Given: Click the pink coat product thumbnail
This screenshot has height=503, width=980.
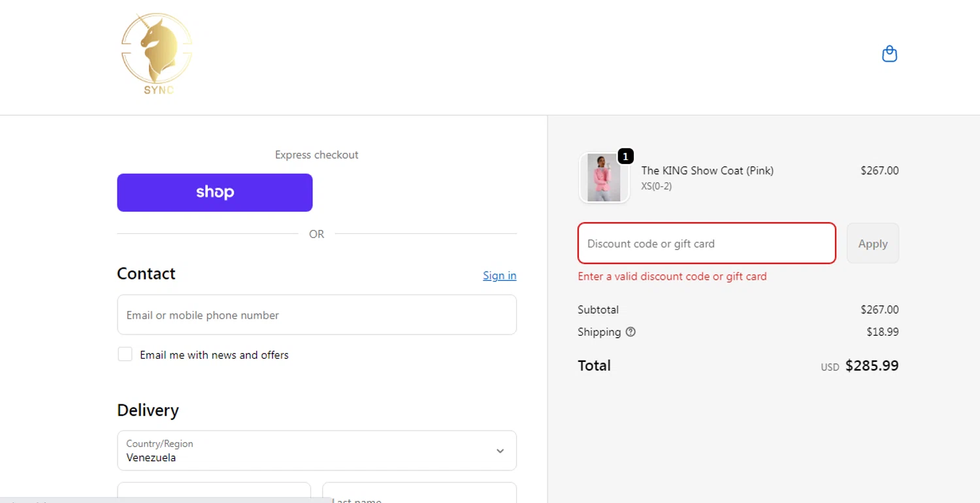Looking at the screenshot, I should coord(604,178).
